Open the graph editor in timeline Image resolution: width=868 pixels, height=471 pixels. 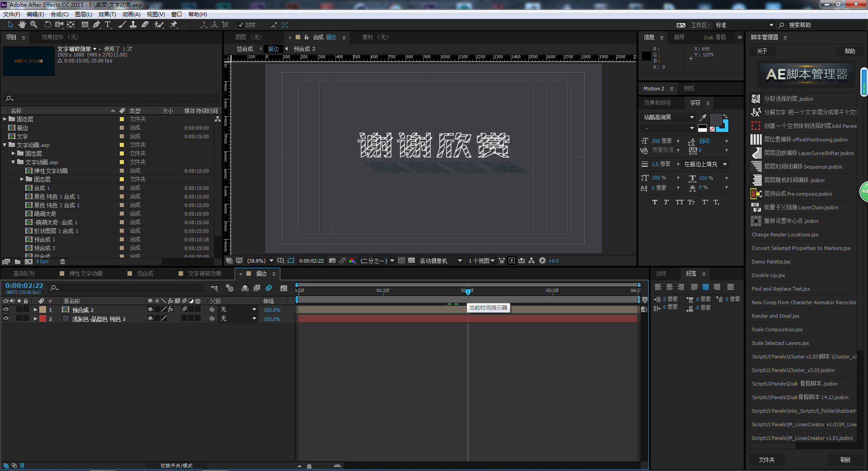(x=283, y=288)
